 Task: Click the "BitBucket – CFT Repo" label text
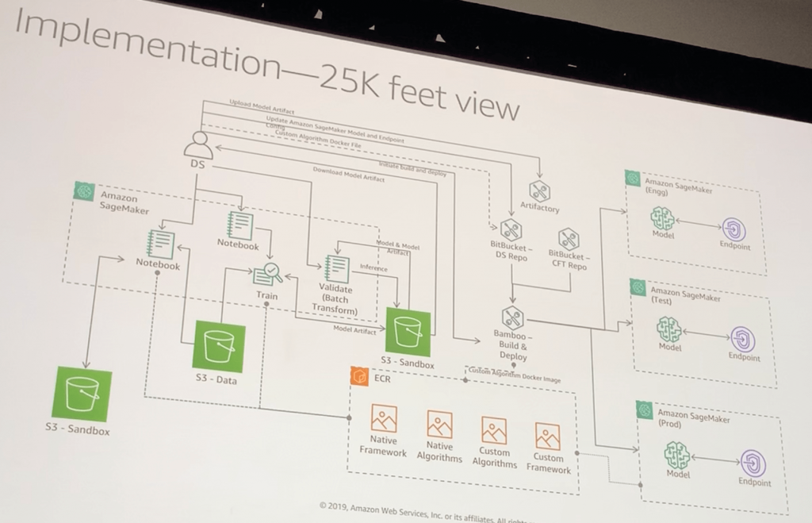tap(569, 261)
